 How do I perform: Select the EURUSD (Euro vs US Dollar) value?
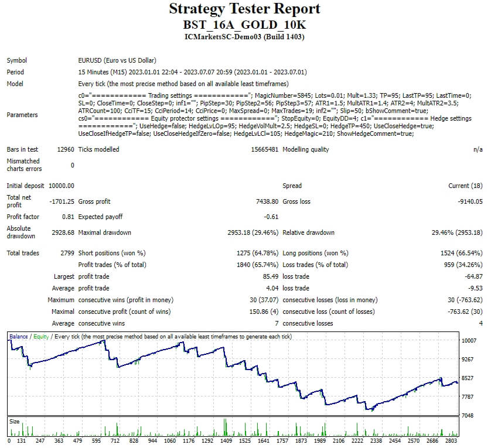coord(117,60)
